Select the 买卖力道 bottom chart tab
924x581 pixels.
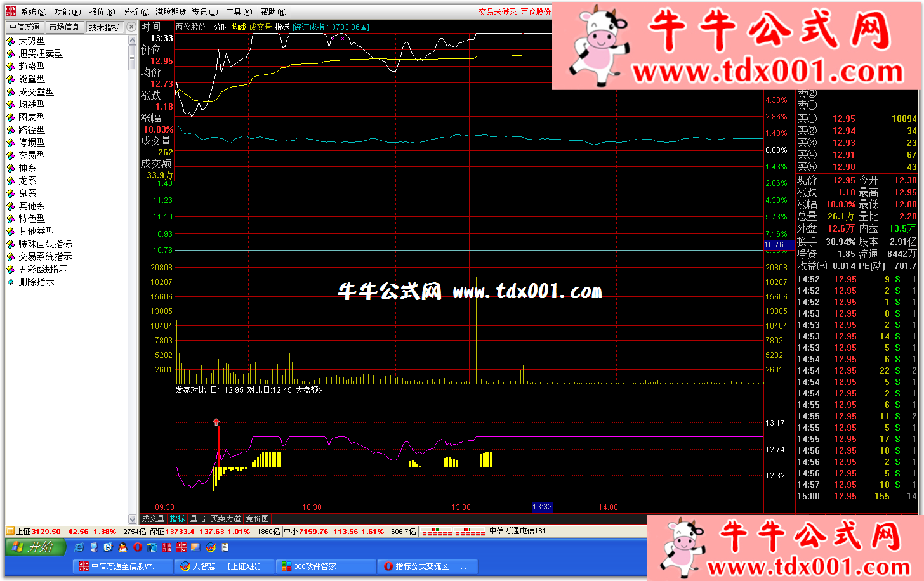coord(225,519)
